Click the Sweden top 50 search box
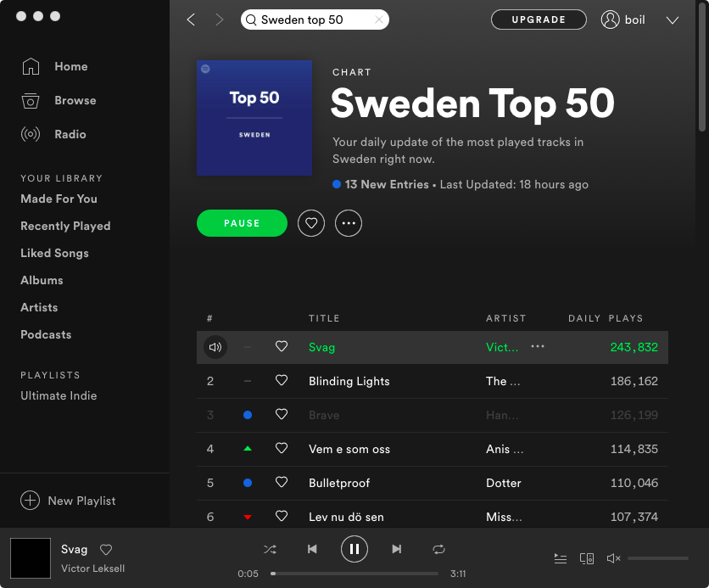This screenshot has width=709, height=588. [x=315, y=20]
